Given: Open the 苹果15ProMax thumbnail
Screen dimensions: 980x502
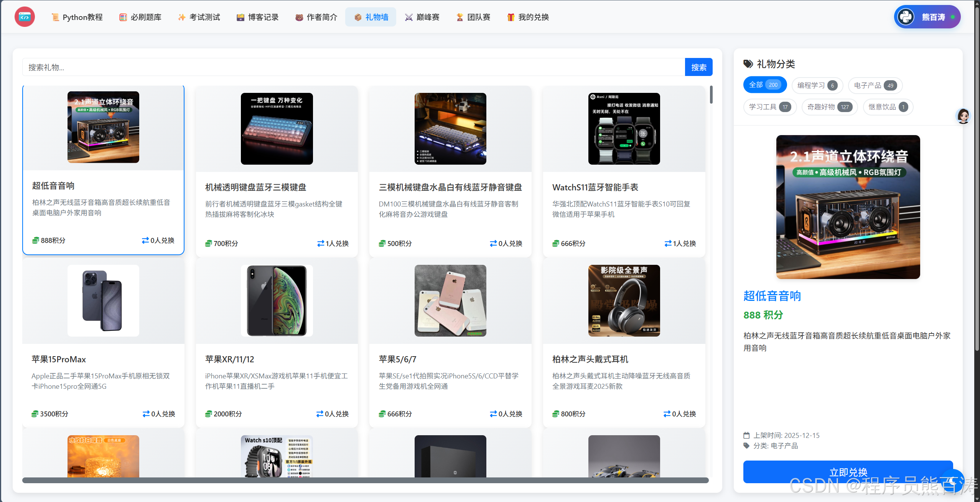Looking at the screenshot, I should point(103,301).
